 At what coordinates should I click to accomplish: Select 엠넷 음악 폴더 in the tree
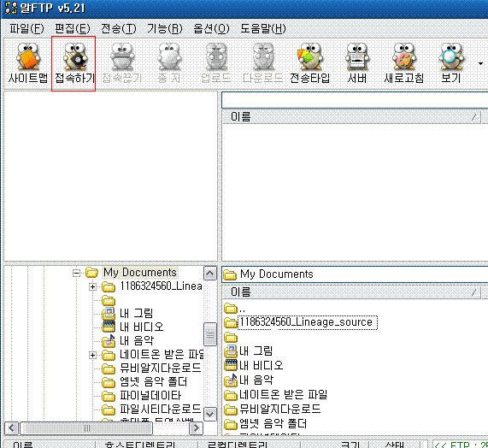[x=154, y=382]
